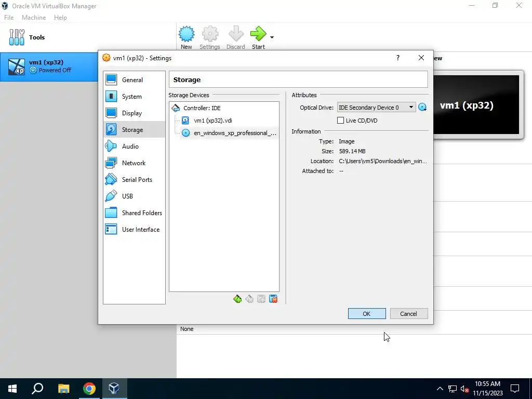Click the New machine toolbar icon
Screen dimensions: 532x399
[187, 37]
